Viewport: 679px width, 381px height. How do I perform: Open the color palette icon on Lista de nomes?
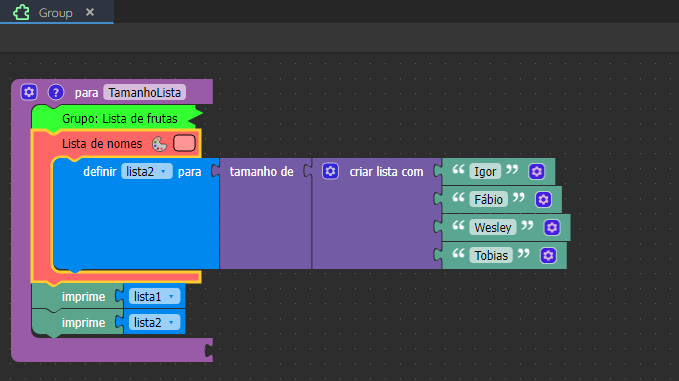(x=159, y=144)
